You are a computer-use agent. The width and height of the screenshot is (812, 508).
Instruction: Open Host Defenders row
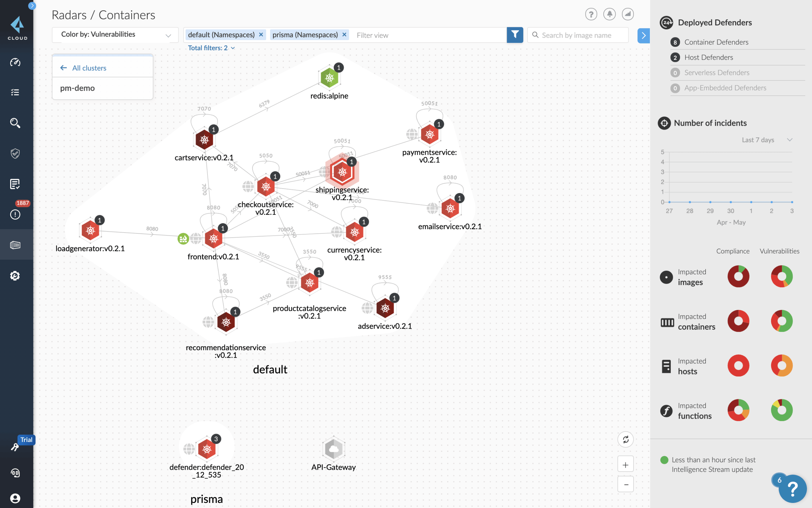click(737, 57)
